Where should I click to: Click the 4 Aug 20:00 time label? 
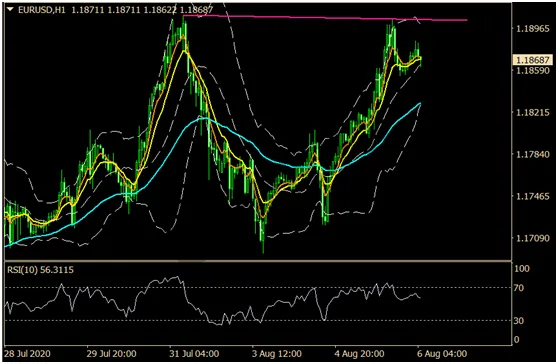(x=359, y=354)
